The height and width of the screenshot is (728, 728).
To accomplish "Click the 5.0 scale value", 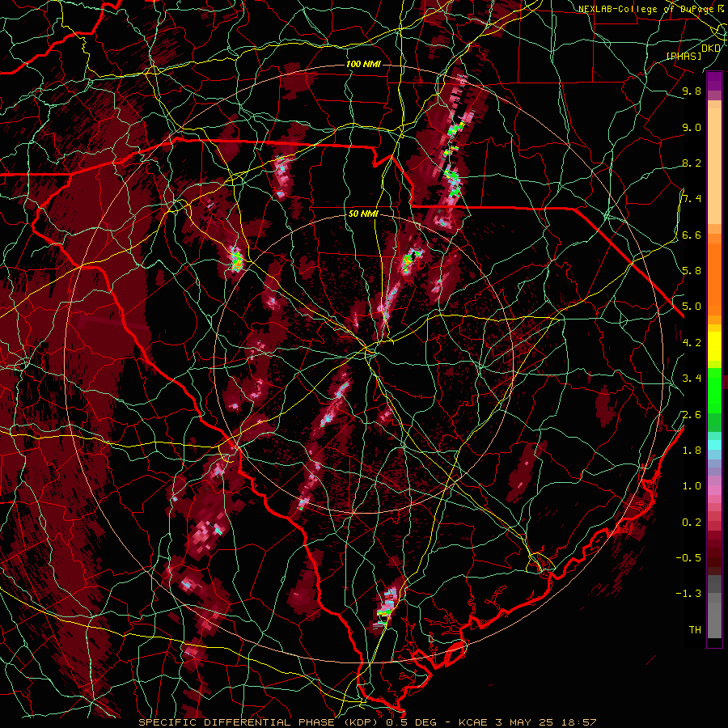I will (x=692, y=307).
